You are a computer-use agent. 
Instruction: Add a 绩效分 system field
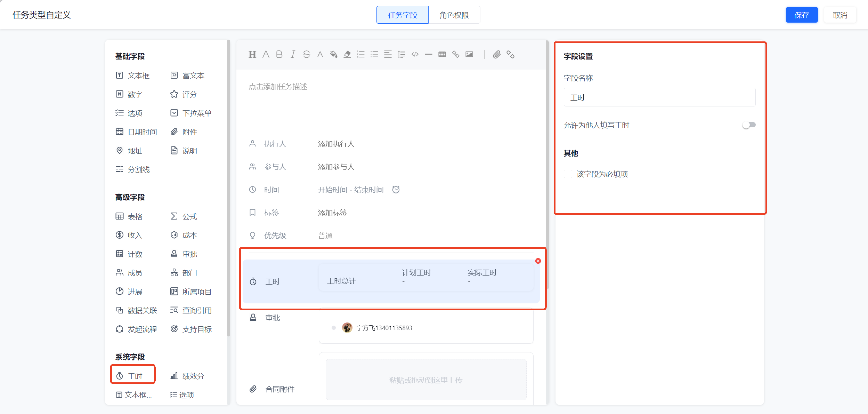tap(188, 376)
